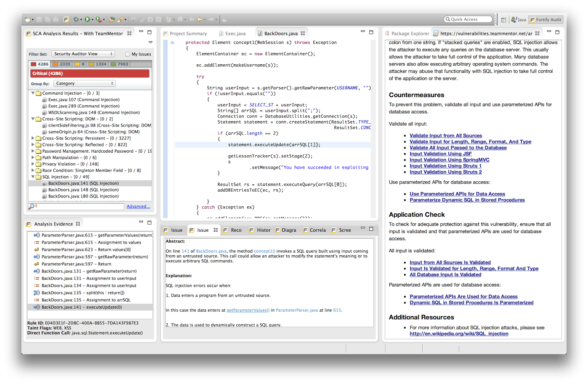The height and width of the screenshot is (384, 588).
Task: Maximize the Analysis Evidence view
Action: tap(150, 223)
